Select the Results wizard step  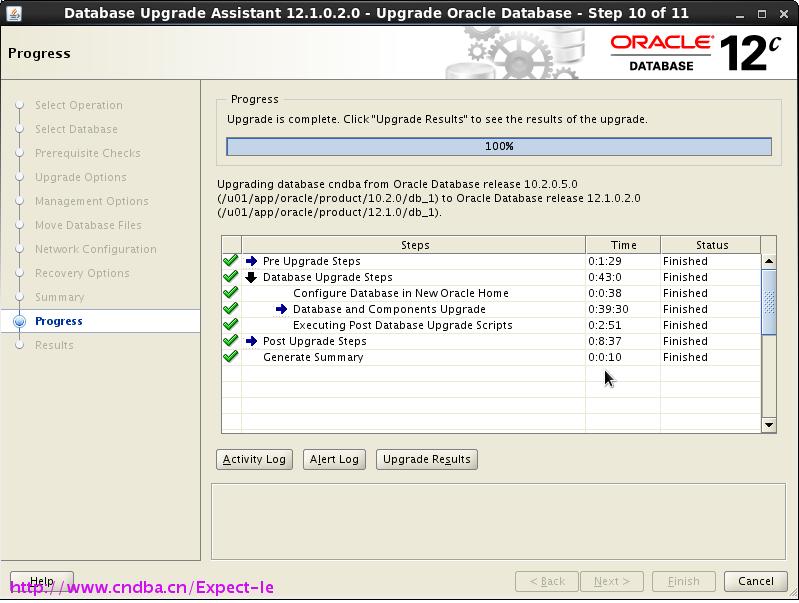pos(54,345)
